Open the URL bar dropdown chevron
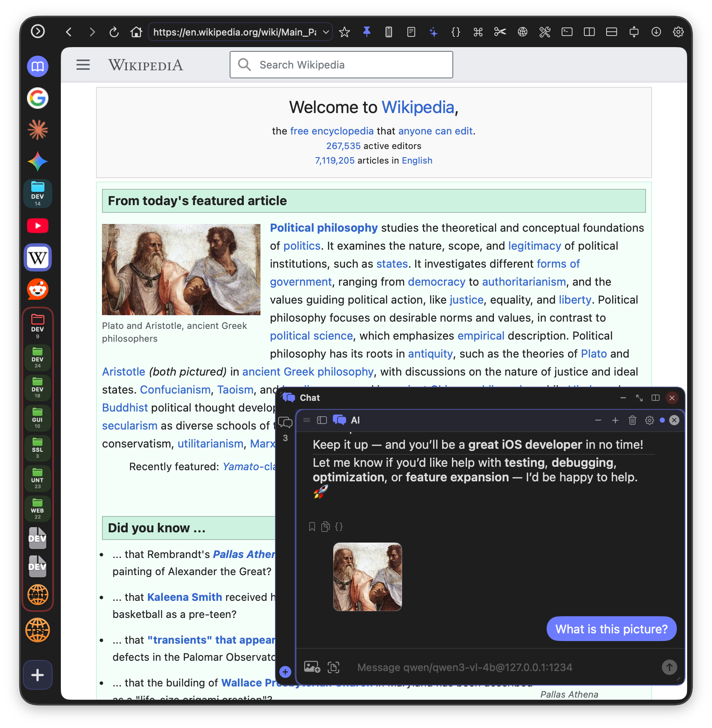 point(325,32)
